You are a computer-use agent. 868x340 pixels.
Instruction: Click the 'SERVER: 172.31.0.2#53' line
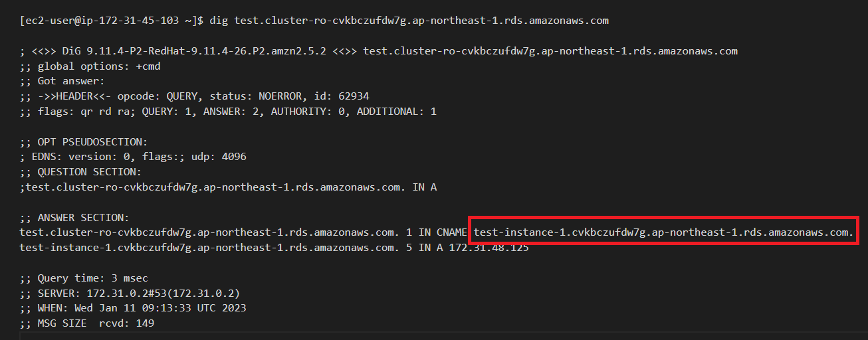tap(130, 294)
